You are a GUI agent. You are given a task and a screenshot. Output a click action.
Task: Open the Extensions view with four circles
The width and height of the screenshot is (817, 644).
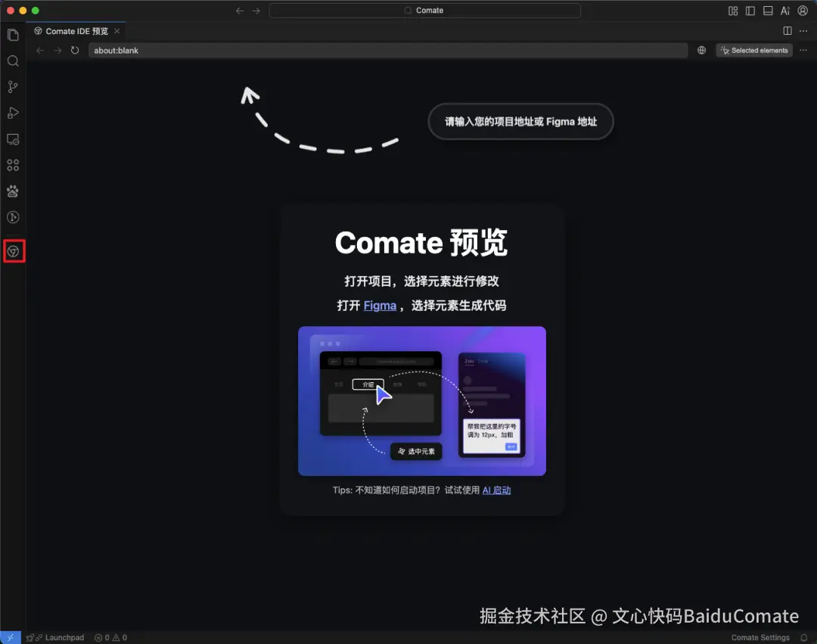(13, 165)
